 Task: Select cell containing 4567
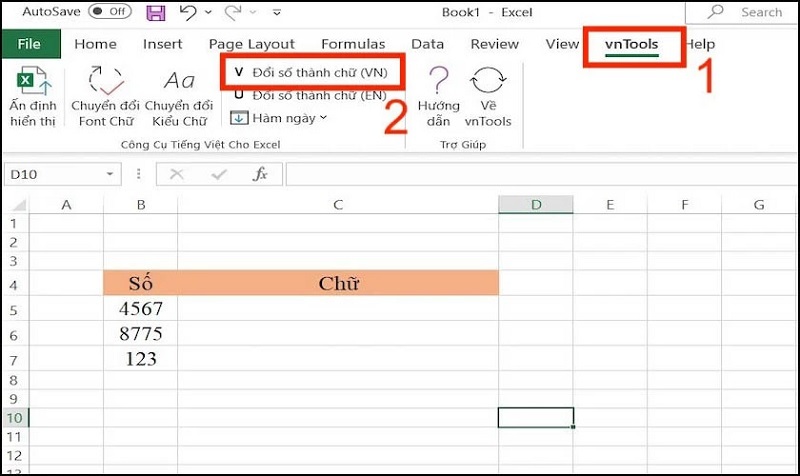pos(141,309)
